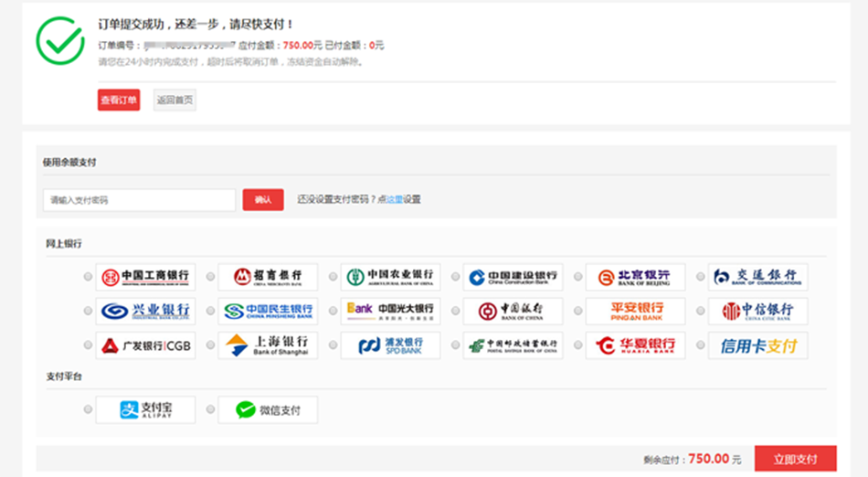Choose 中国民生银行 radio option
The width and height of the screenshot is (868, 477).
pyautogui.click(x=210, y=311)
